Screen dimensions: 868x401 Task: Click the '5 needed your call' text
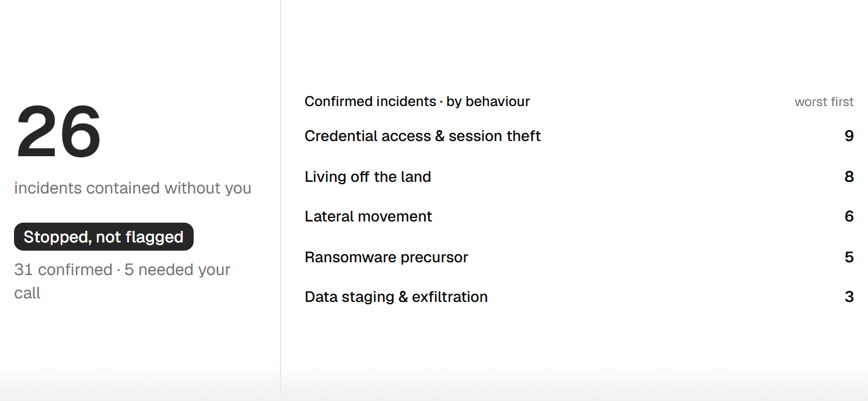[x=123, y=281]
